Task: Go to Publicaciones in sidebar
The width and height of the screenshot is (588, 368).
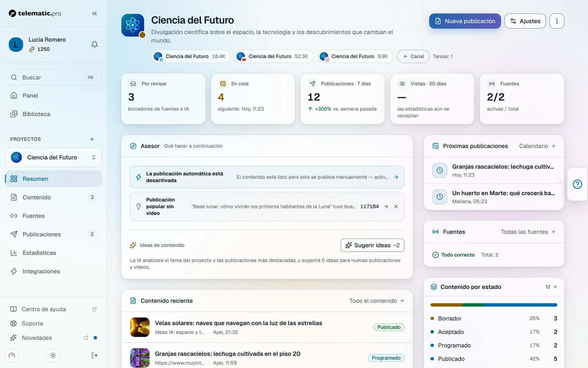Action: click(x=54, y=234)
